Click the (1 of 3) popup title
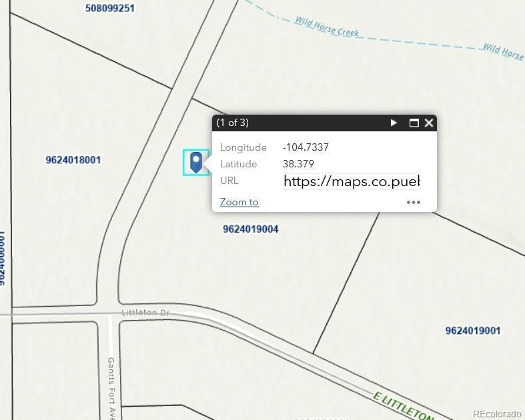The image size is (525, 420). point(232,123)
